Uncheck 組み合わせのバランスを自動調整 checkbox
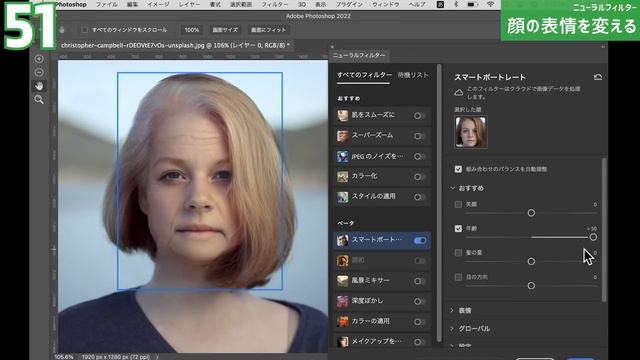This screenshot has width=640, height=360. 458,169
